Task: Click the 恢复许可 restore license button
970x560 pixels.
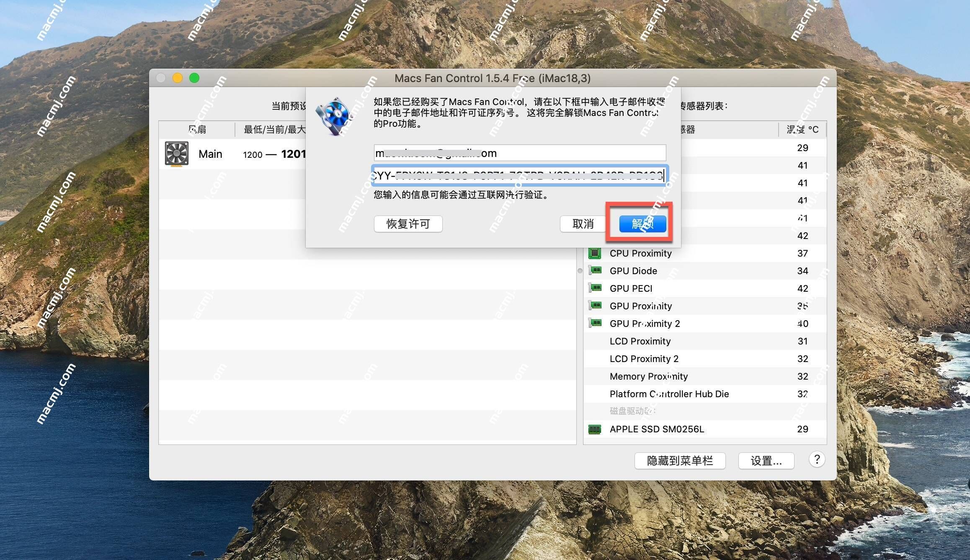Action: (408, 224)
